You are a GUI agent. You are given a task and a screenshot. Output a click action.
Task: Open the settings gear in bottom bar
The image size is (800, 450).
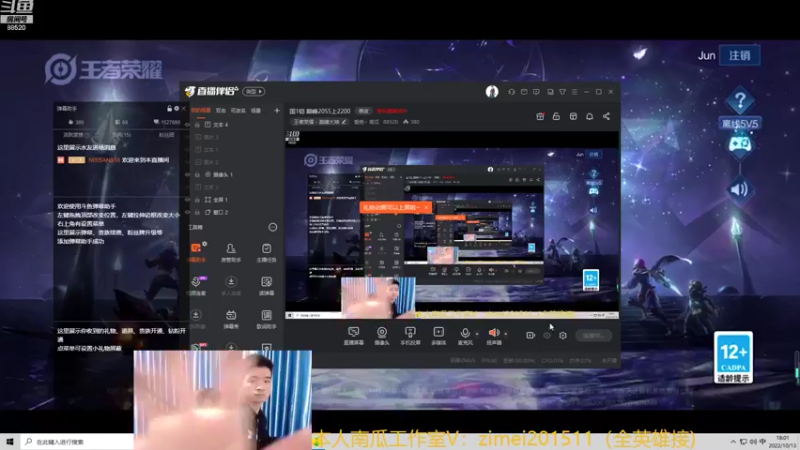(x=563, y=335)
